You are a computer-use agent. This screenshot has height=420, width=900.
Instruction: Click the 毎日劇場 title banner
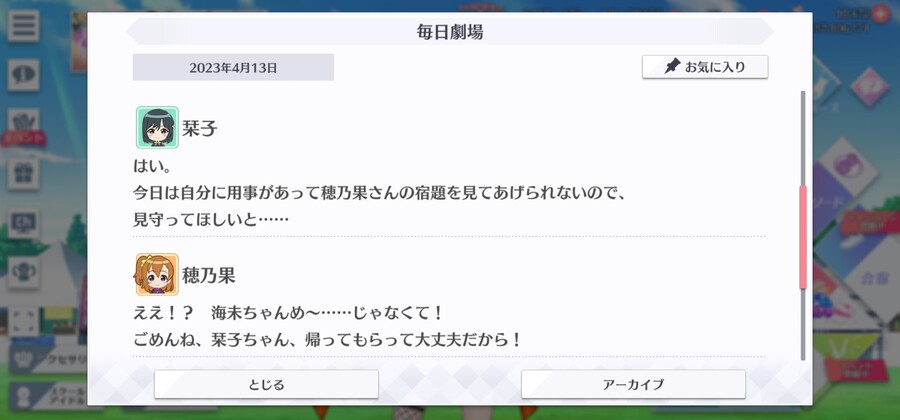click(450, 32)
